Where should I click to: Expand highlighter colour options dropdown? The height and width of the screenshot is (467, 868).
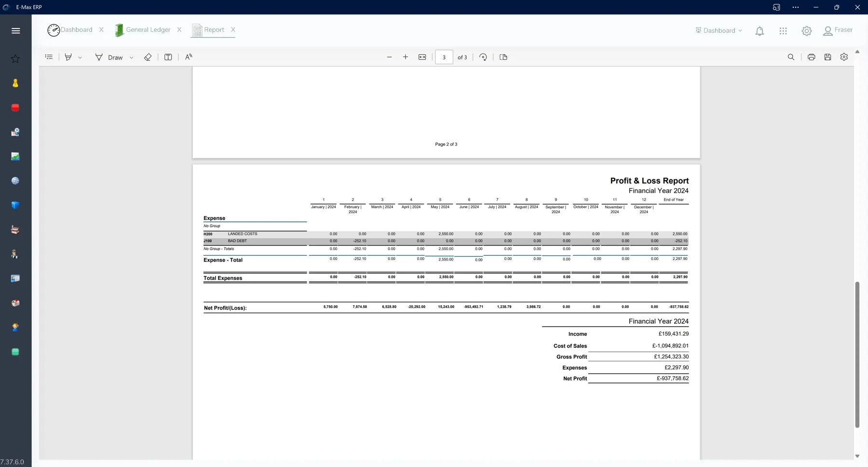pos(80,57)
